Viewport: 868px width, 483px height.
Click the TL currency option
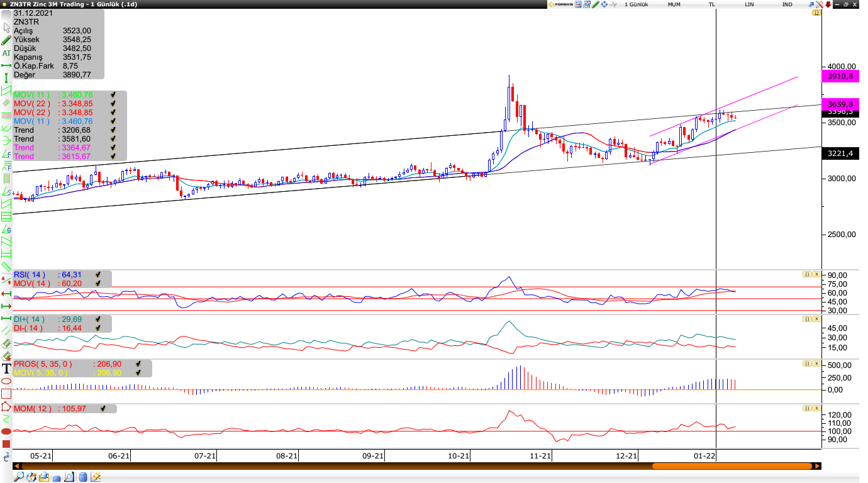[712, 4]
